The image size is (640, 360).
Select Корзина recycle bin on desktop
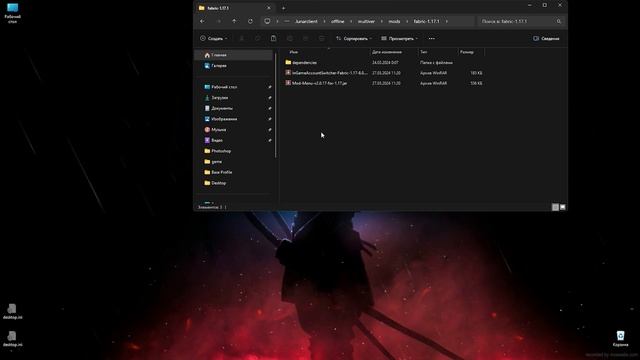620,339
